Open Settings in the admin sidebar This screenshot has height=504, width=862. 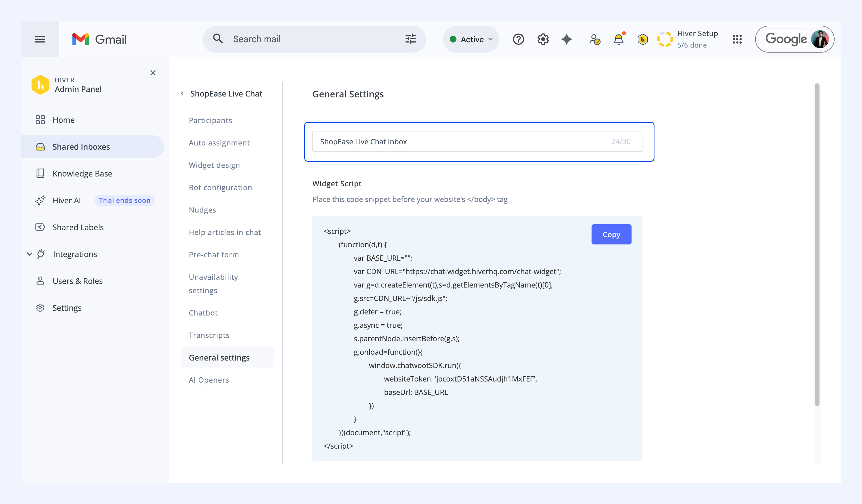(x=67, y=308)
